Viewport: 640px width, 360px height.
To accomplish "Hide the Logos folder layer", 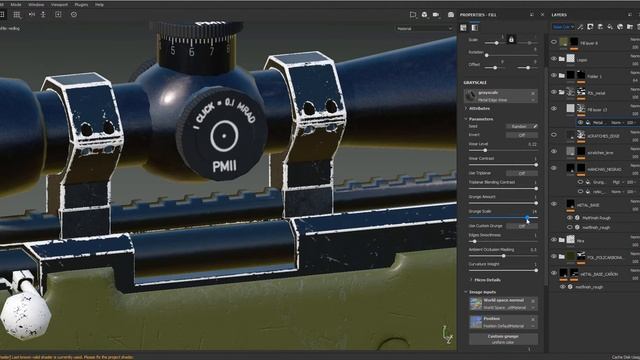I will coord(554,59).
